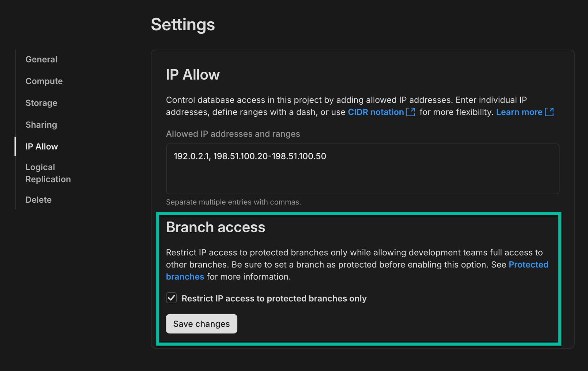588x371 pixels.
Task: Click the IP Allow section heading
Action: 193,74
